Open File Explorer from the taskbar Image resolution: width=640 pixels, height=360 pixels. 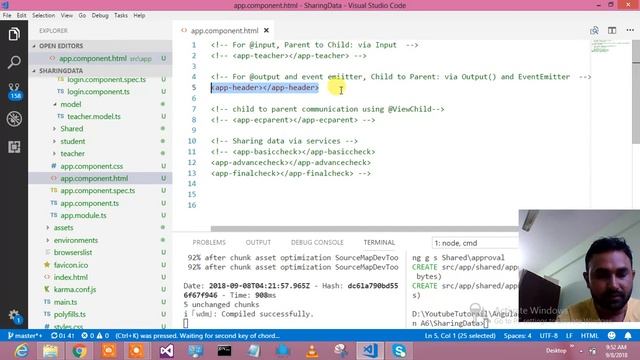(51, 351)
